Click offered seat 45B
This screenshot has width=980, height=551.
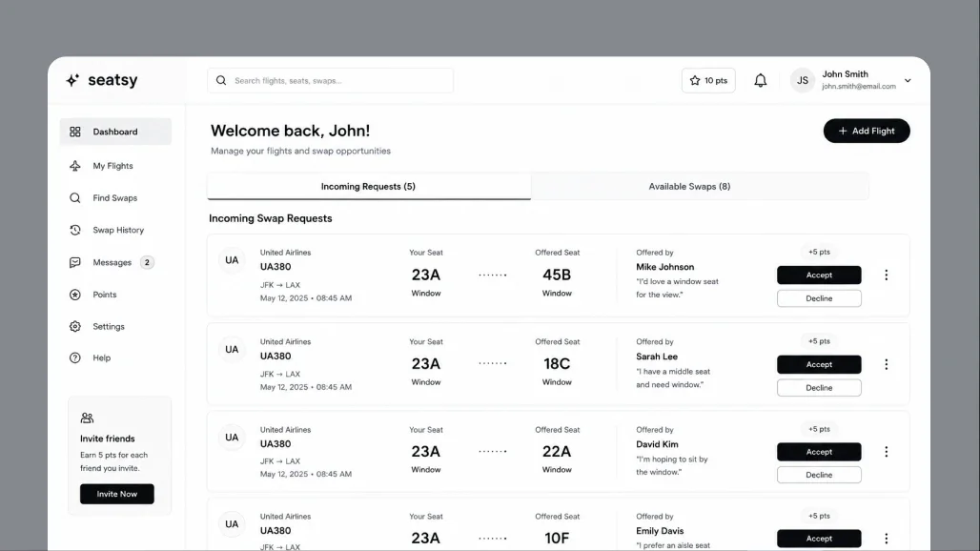557,275
